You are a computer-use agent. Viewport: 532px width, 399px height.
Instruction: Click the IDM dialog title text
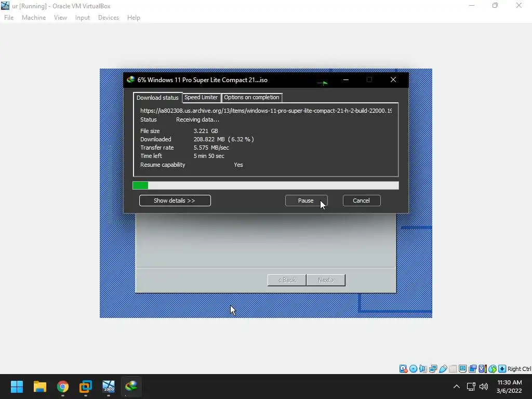pyautogui.click(x=202, y=80)
